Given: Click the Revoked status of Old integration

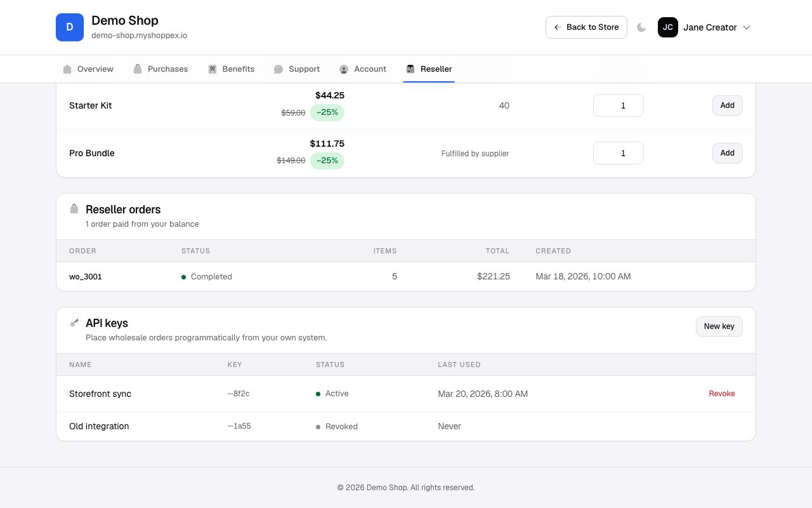Looking at the screenshot, I should tap(337, 427).
